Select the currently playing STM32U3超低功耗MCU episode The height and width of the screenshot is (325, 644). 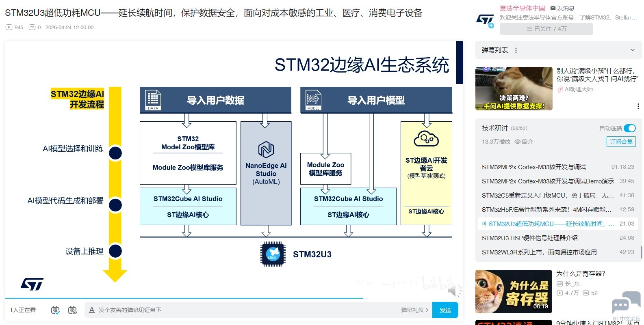(x=558, y=224)
